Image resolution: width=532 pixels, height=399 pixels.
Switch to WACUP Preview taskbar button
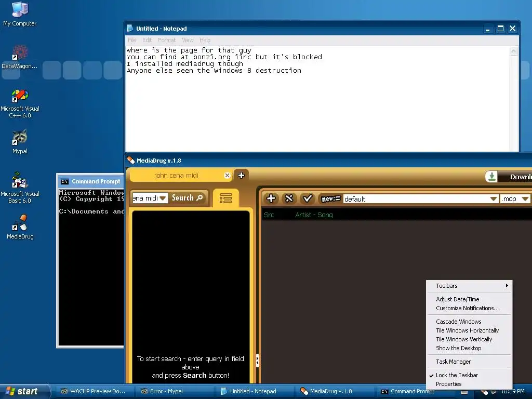(x=94, y=391)
